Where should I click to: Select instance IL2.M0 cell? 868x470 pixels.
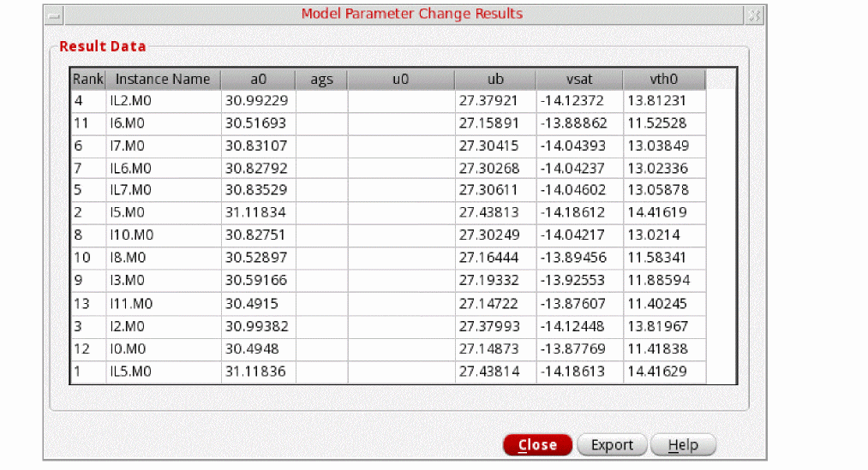click(x=164, y=101)
